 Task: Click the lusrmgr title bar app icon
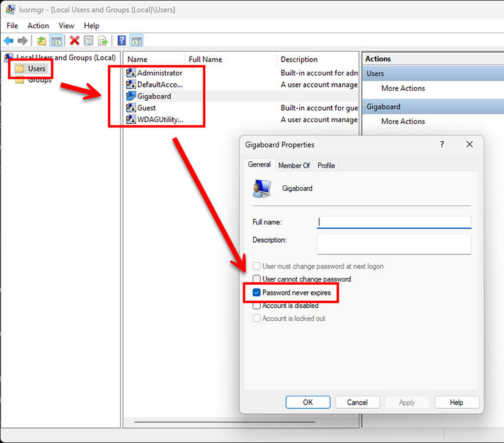[10, 9]
